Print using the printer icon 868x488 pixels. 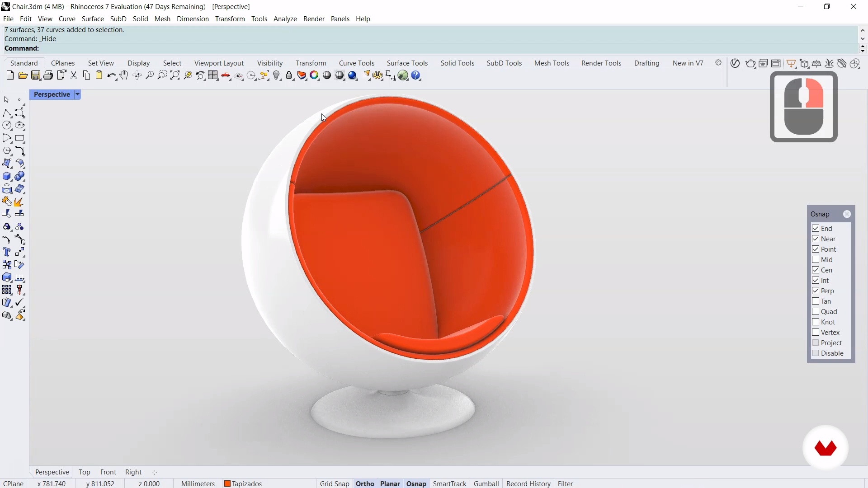(48, 75)
